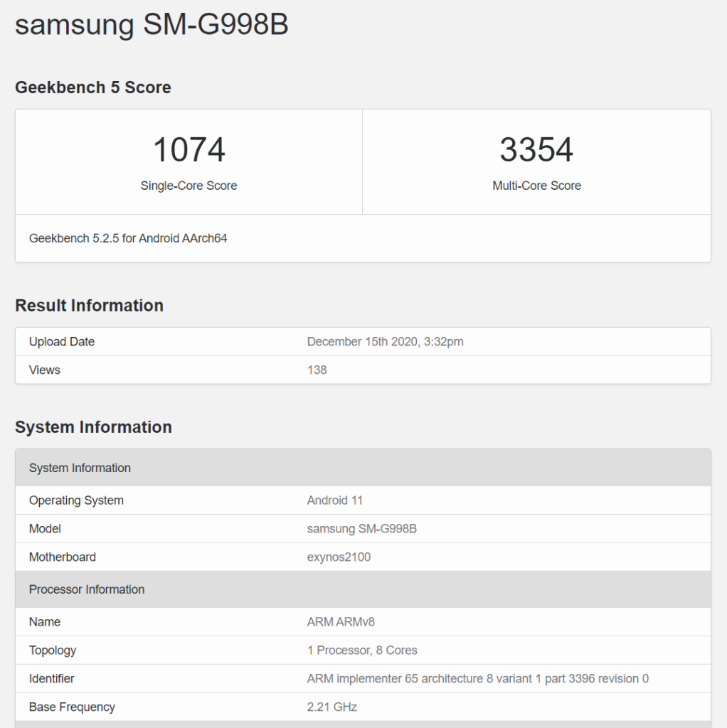Click the Single-Core Score label
Image resolution: width=727 pixels, height=728 pixels.
click(189, 186)
